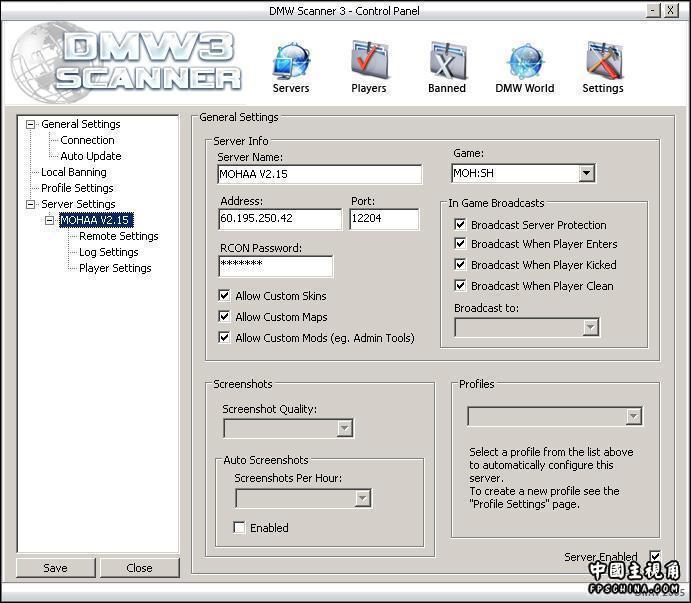Uncheck Broadcast When Player Kicked

(460, 264)
